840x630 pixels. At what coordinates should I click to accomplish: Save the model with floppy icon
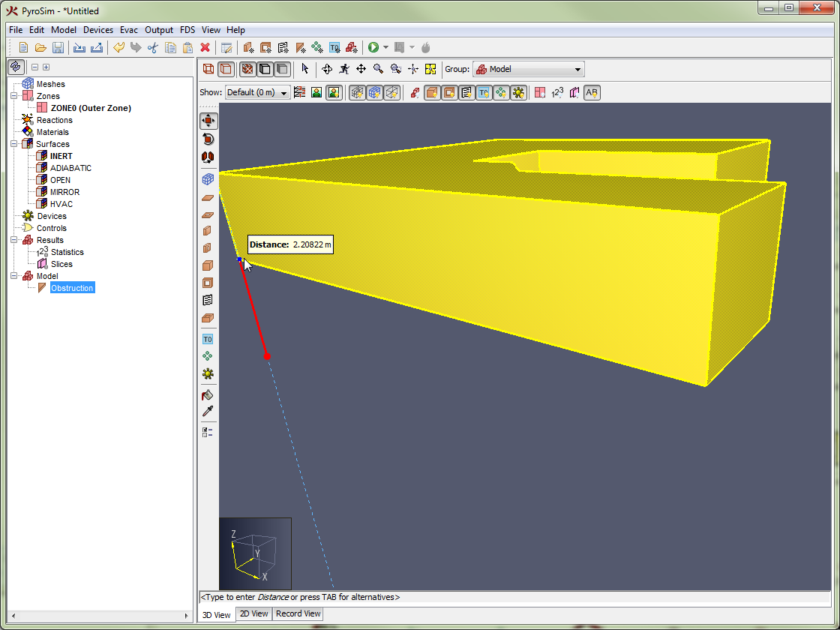(58, 48)
